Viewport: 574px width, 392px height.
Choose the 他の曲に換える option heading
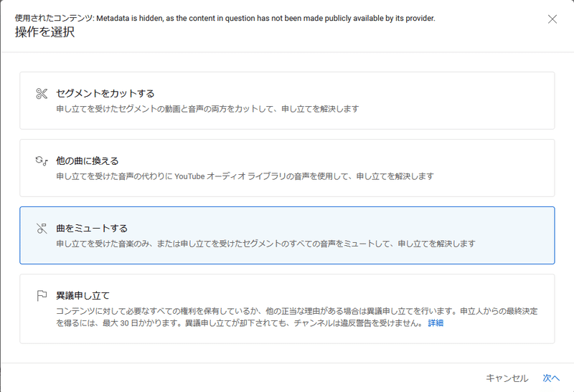(87, 161)
